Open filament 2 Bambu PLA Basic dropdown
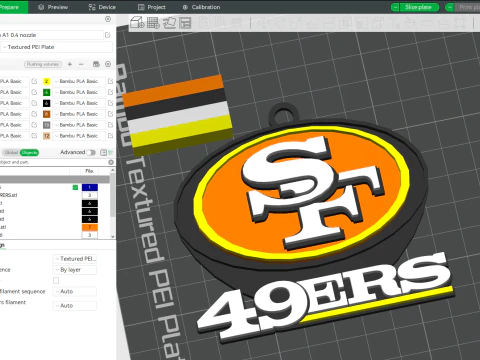Viewport: 480px width, 360px height. pos(79,81)
